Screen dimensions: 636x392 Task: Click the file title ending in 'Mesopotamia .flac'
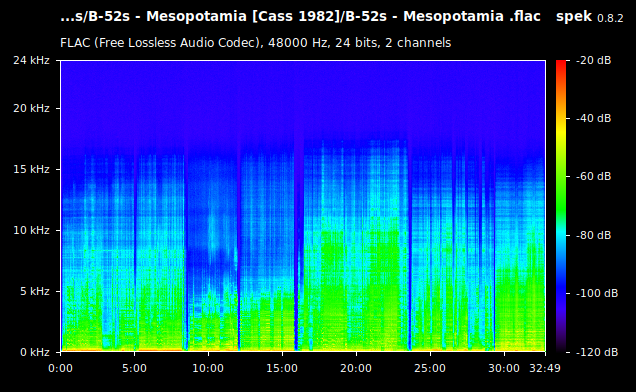(x=301, y=16)
